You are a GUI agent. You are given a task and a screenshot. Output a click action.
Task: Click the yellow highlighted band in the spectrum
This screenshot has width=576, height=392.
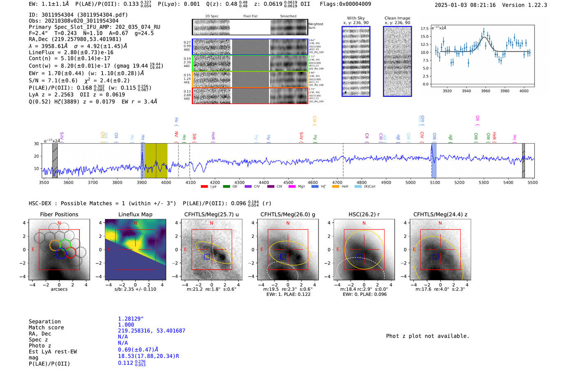pos(156,160)
